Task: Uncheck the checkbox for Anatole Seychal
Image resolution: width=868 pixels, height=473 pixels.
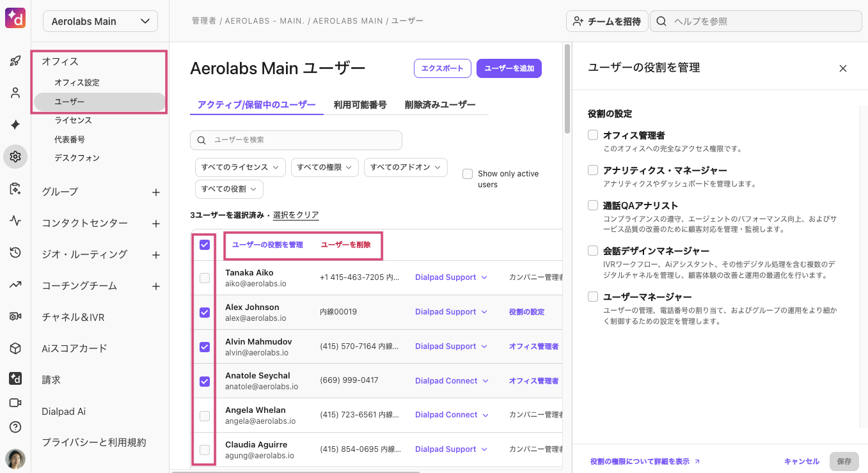Action: click(x=205, y=382)
